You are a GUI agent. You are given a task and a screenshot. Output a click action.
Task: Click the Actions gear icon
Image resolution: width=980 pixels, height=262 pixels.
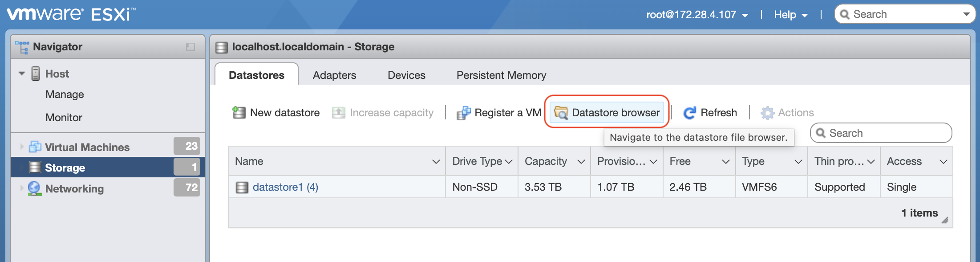point(767,113)
